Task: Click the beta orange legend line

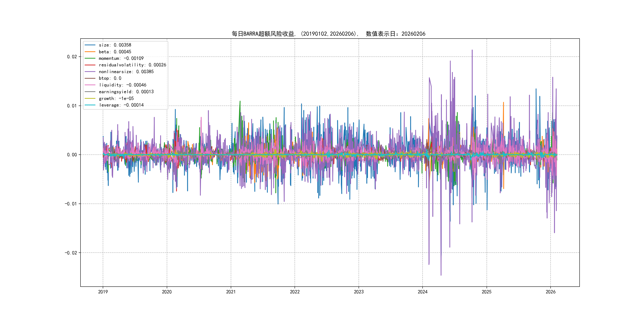Action: tap(90, 52)
